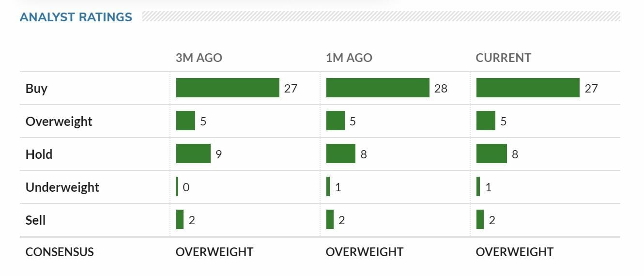Click the 3M AGO consensus OVERWEIGHT value

click(x=214, y=252)
